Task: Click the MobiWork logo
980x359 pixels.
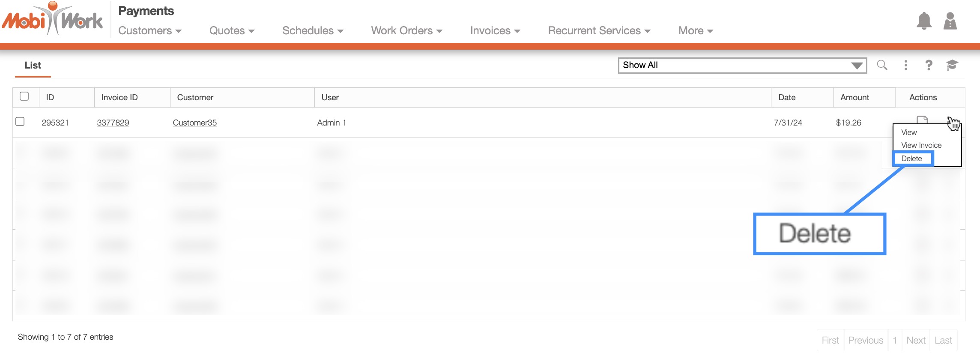Action: click(x=52, y=19)
